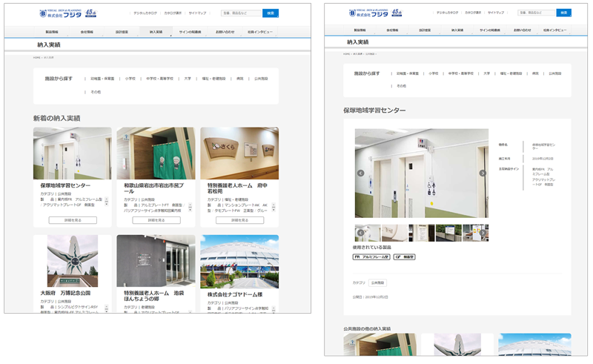This screenshot has height=364, width=593.
Task: Open 設計提案 nav tab on left page
Action: pyautogui.click(x=122, y=32)
